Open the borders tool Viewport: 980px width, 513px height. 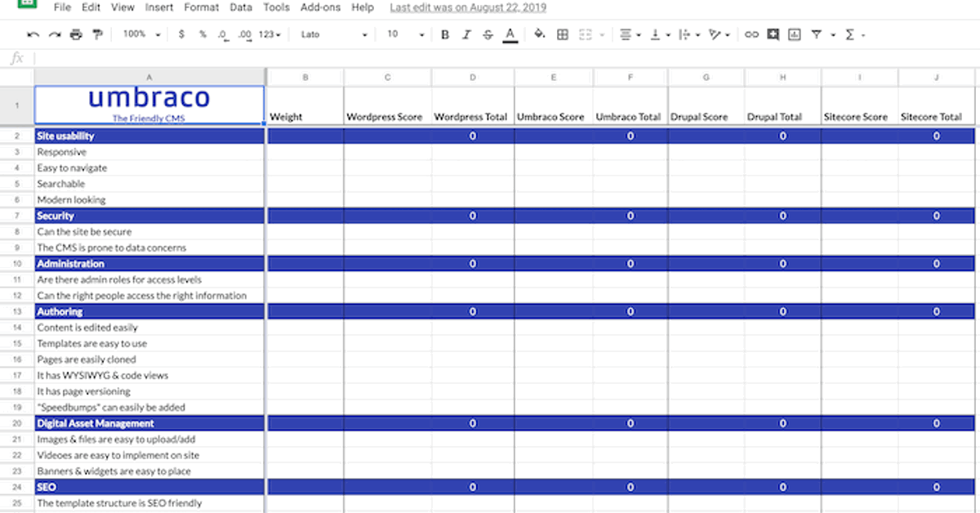563,34
